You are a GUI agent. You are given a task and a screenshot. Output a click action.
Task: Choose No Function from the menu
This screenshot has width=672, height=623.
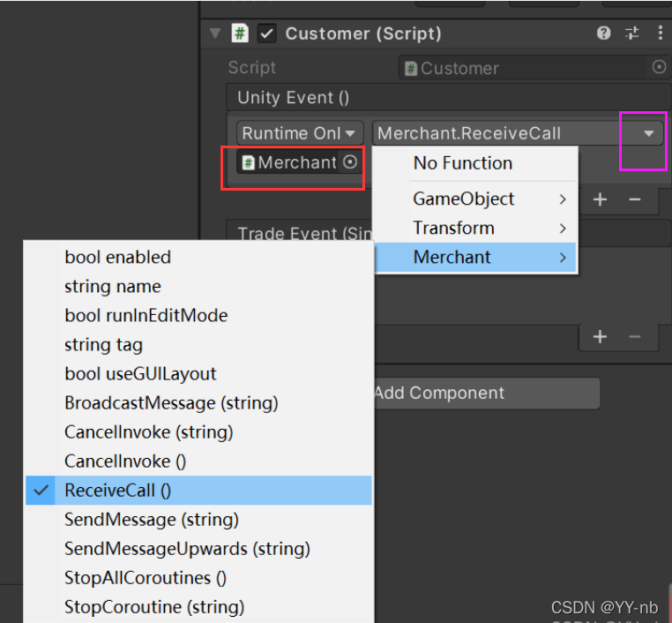(462, 163)
